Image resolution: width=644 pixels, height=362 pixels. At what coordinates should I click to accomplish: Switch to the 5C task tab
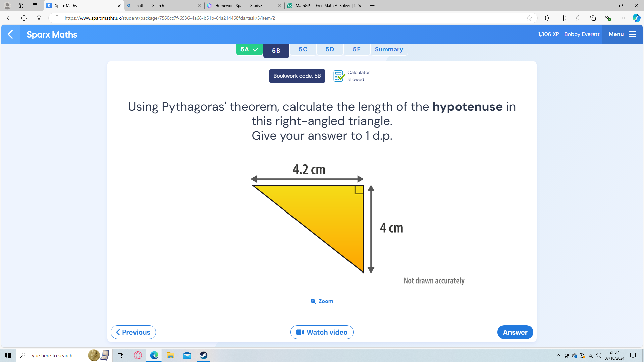coord(303,49)
